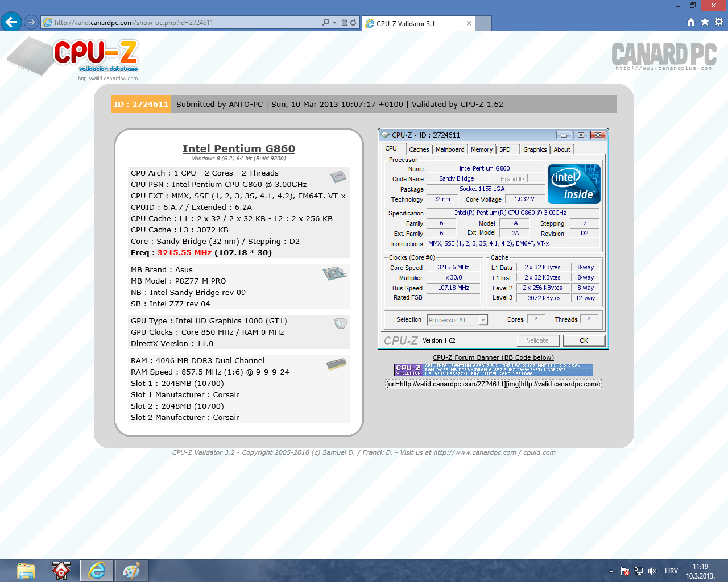The height and width of the screenshot is (582, 728).
Task: Click the GPU icon in summary
Action: click(x=341, y=323)
